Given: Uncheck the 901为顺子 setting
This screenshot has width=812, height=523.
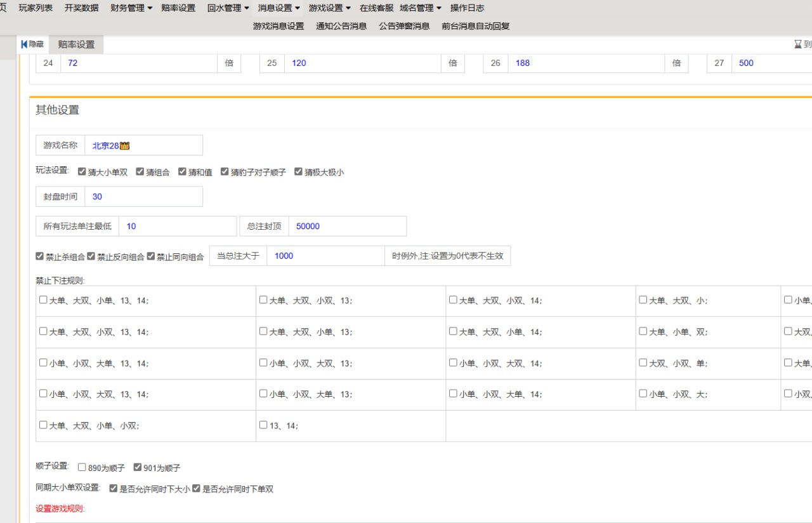Looking at the screenshot, I should pyautogui.click(x=138, y=466).
